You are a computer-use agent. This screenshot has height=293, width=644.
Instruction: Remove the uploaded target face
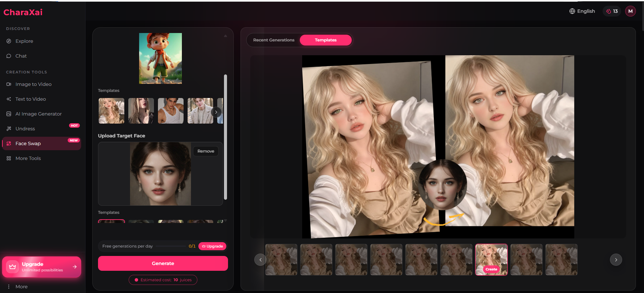(206, 151)
